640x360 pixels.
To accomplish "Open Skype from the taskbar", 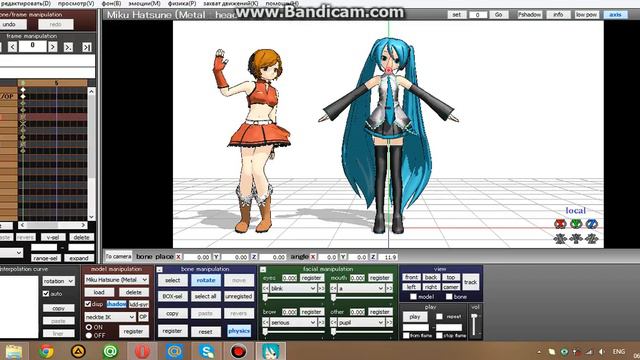I will 207,351.
